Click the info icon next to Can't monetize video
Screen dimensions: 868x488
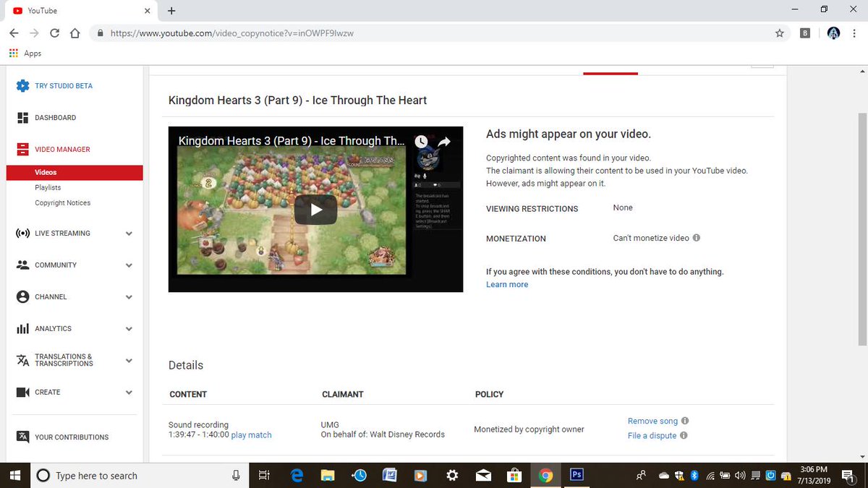[697, 238]
